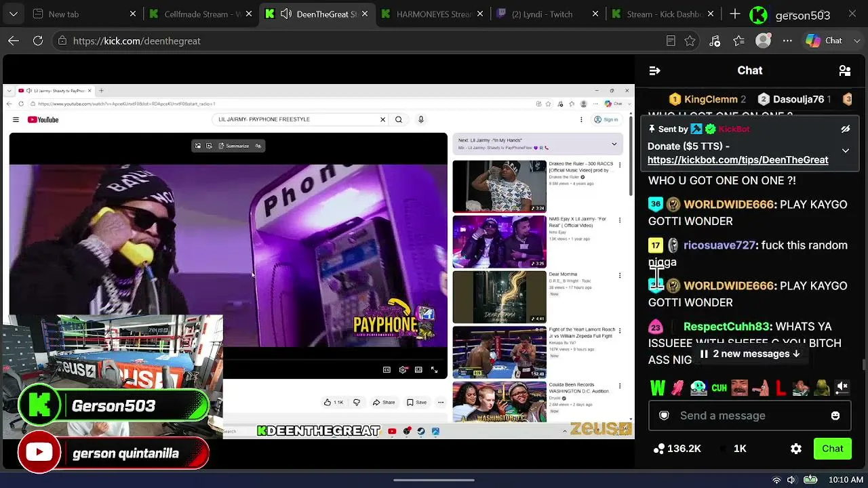Open the kickbot.com tips link

coord(738,160)
